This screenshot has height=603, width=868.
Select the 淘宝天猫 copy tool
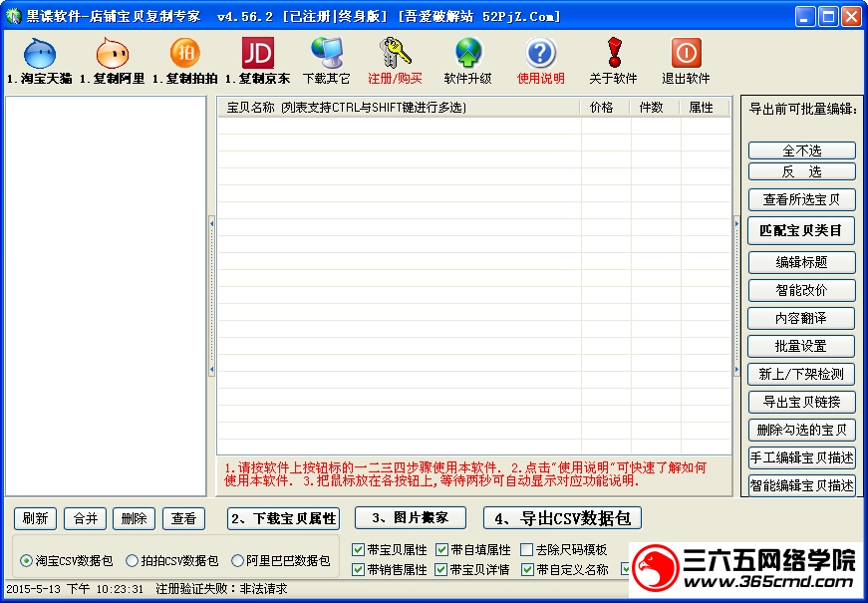(38, 60)
